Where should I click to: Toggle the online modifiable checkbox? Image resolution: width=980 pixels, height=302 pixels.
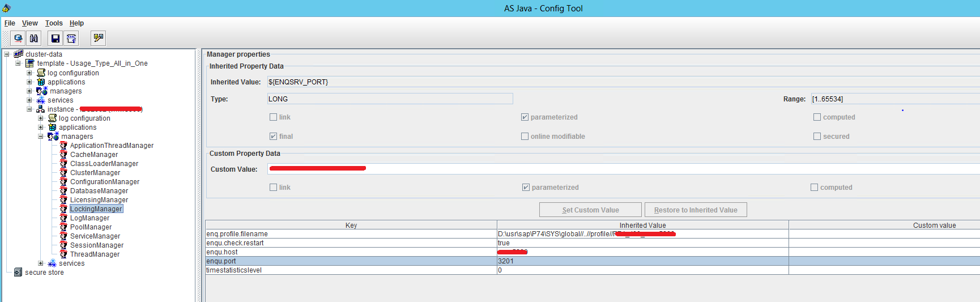525,137
